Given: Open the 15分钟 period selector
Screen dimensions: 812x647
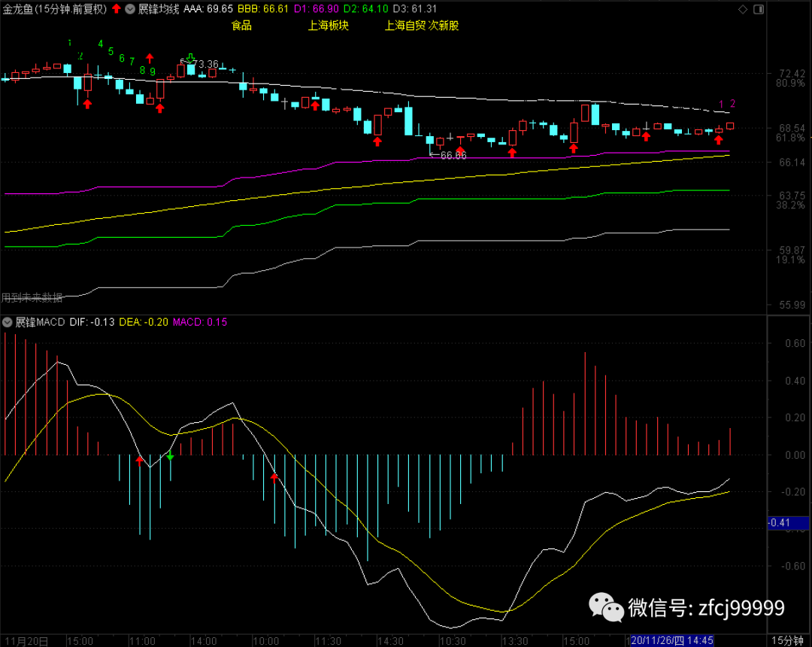Looking at the screenshot, I should [788, 641].
